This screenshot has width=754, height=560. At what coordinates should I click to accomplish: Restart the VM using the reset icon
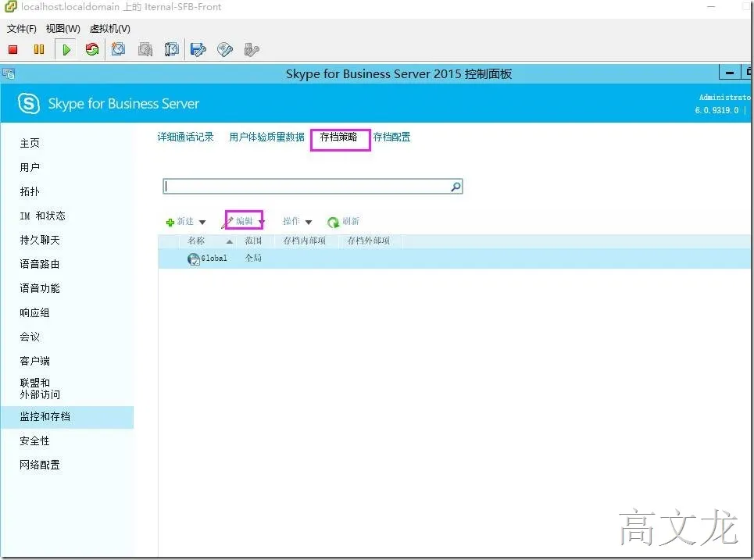pos(92,49)
